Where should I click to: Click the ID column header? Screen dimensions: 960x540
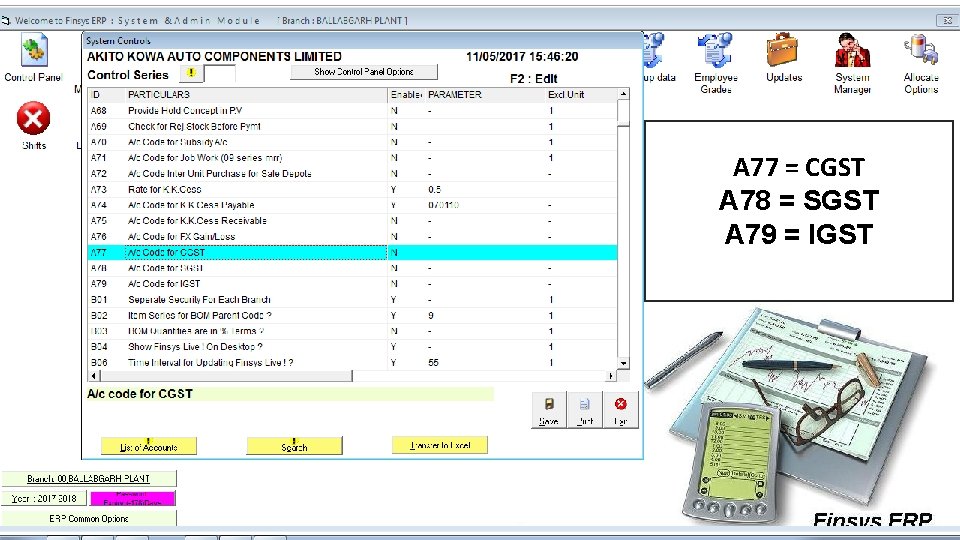(x=107, y=95)
